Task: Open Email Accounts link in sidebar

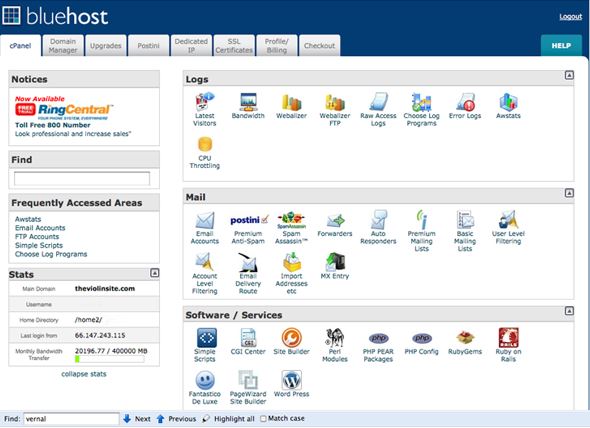Action: 40,228
